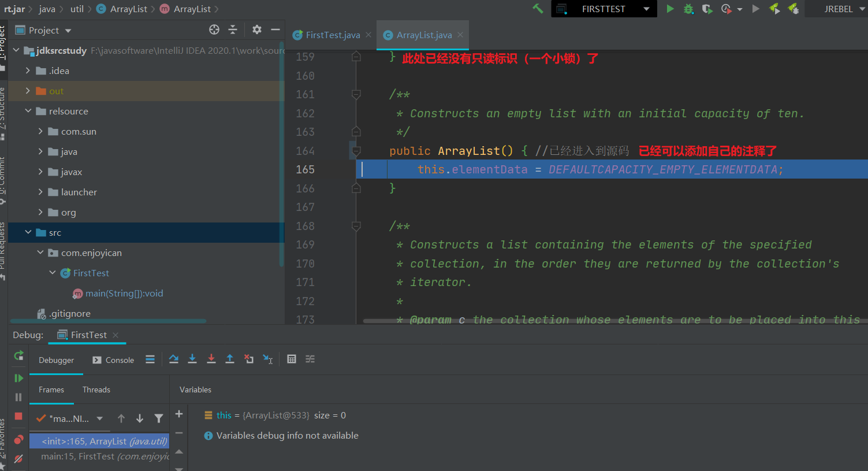Screen dimensions: 868x471
Task: Run with coverage shield icon
Action: click(x=707, y=9)
